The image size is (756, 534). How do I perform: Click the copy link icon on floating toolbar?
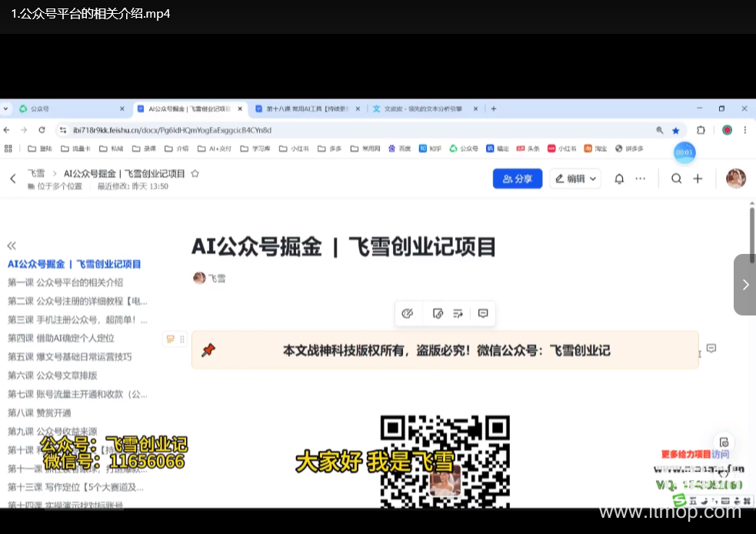coord(438,313)
